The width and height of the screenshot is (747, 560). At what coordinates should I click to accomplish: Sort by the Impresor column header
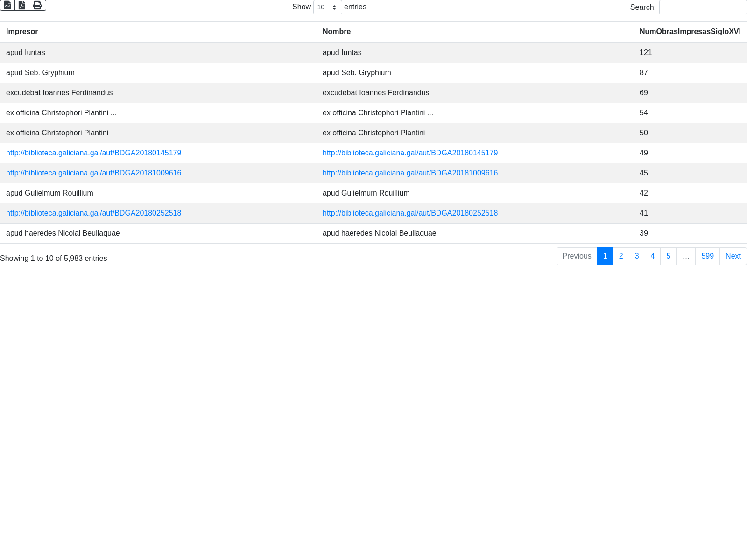pyautogui.click(x=22, y=32)
